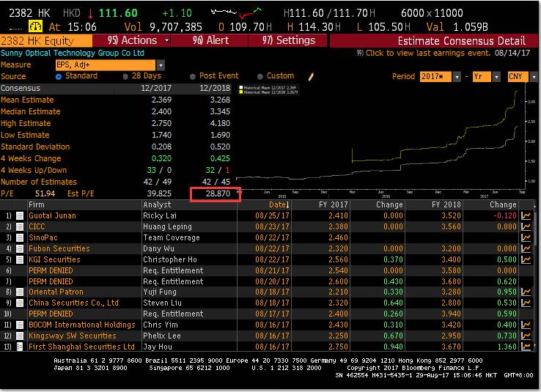Open the 97) Settings menu

(x=288, y=40)
